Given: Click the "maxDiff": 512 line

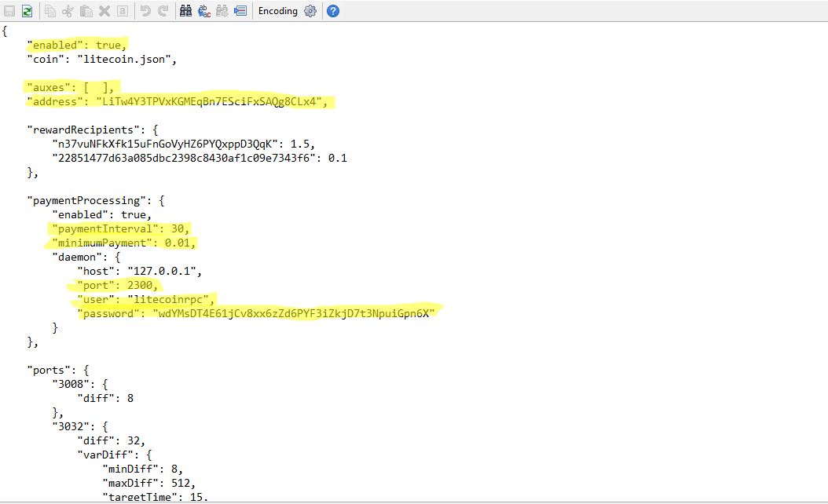Looking at the screenshot, I should click(149, 484).
